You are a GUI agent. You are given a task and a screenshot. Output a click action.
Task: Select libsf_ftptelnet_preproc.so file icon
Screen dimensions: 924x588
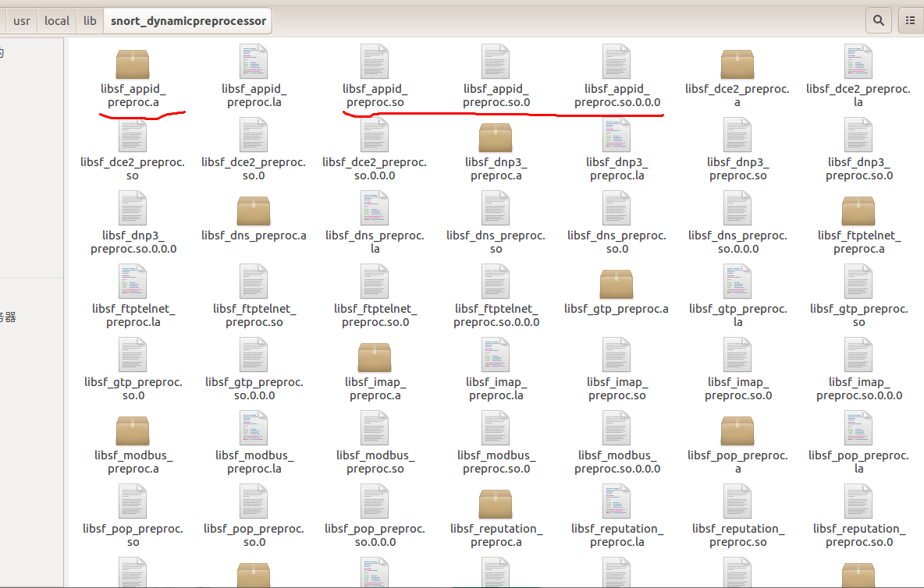pyautogui.click(x=254, y=282)
